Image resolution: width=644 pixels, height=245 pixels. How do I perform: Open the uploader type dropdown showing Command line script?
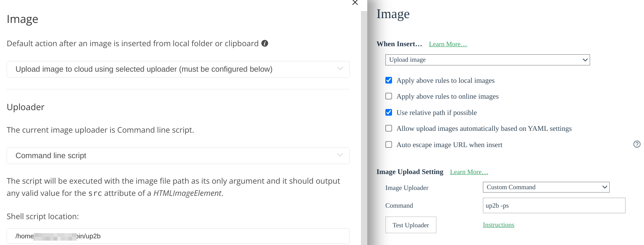pyautogui.click(x=178, y=156)
